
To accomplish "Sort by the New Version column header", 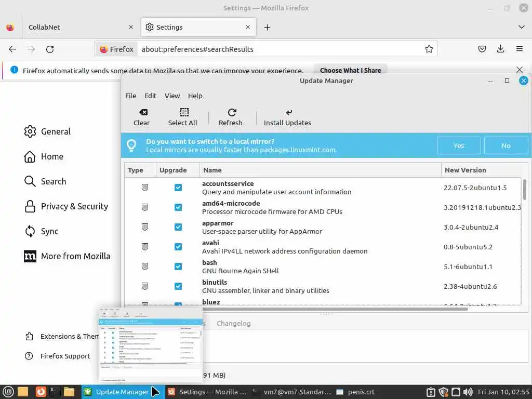I will point(482,170).
